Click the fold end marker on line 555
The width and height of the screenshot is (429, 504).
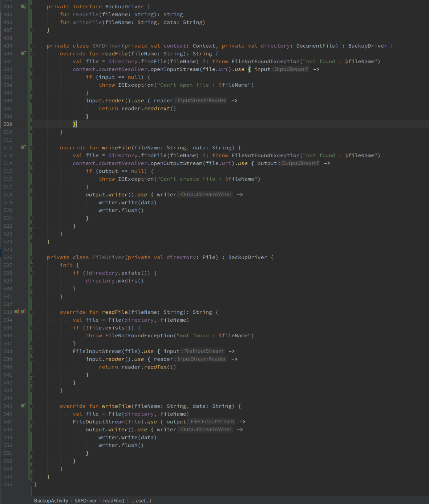coord(32,484)
